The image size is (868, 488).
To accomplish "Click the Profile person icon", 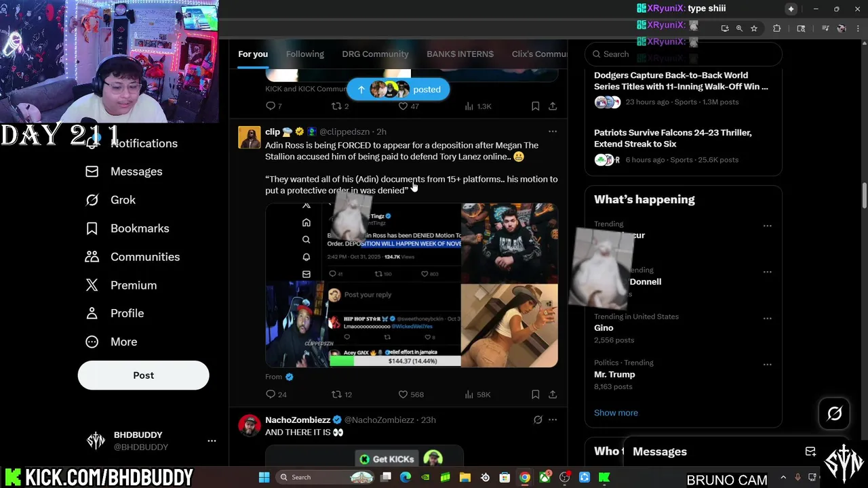I will (92, 313).
